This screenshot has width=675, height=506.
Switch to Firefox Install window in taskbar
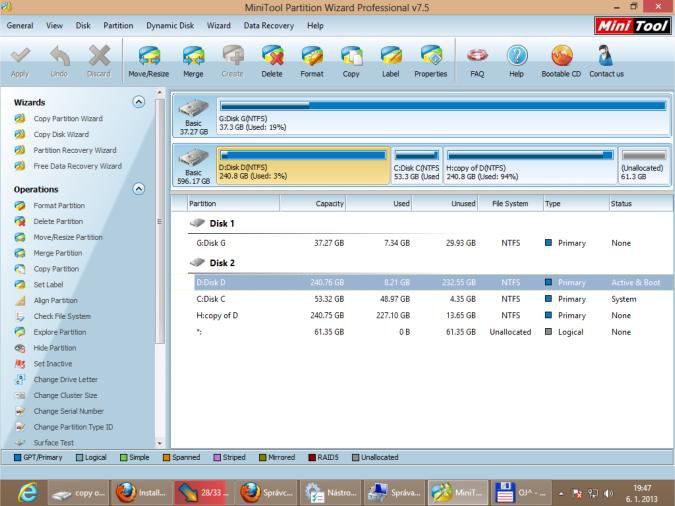point(142,493)
